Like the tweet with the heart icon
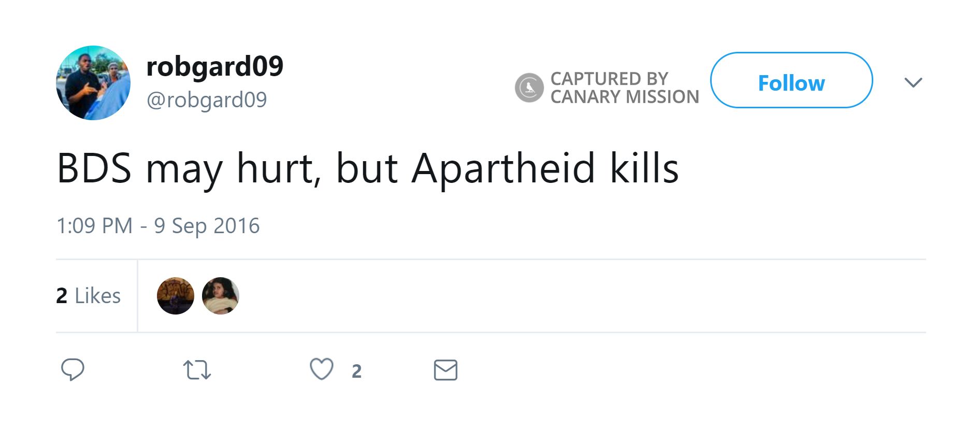Image resolution: width=980 pixels, height=428 pixels. [321, 369]
